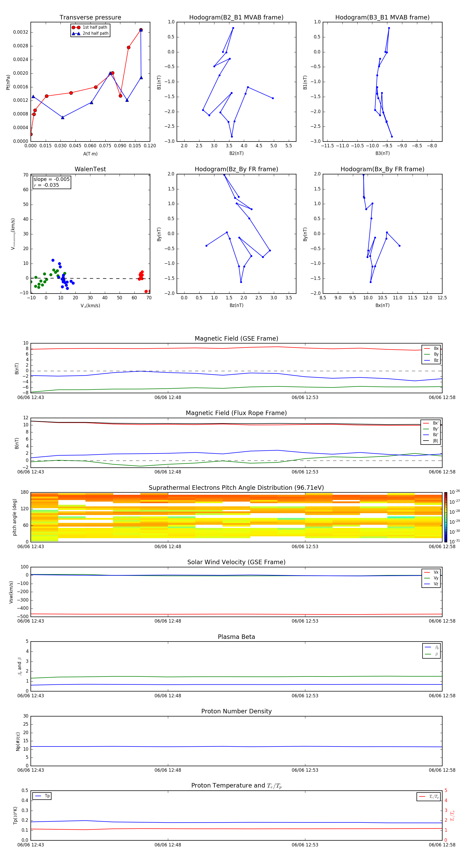Click the '|B|' legend entry in Flux Rope plot
This screenshot has width=473, height=868.
point(431,441)
